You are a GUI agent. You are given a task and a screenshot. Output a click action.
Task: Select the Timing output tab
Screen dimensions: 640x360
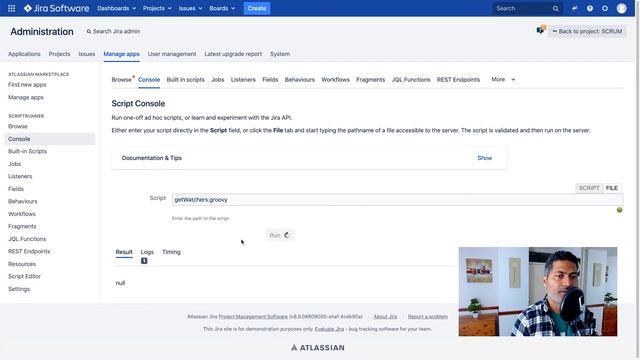click(x=171, y=252)
